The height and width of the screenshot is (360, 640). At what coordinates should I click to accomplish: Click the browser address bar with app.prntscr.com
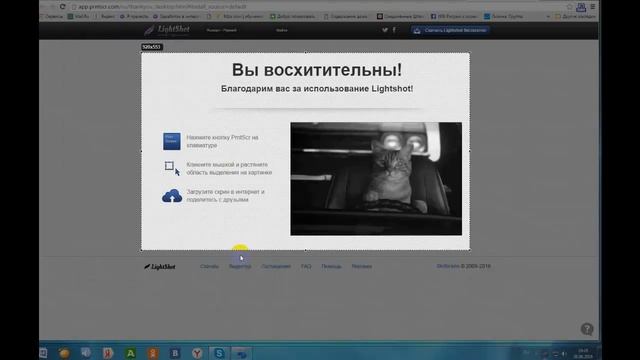point(318,7)
